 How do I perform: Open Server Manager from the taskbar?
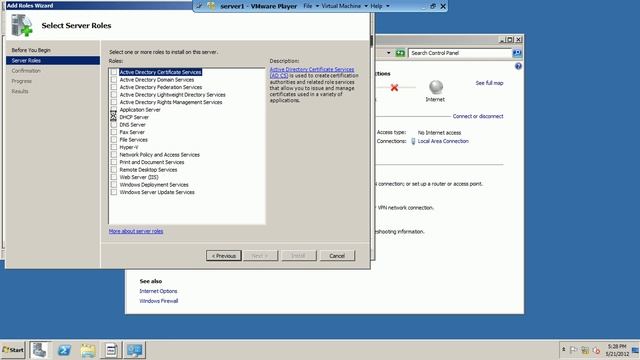(x=40, y=350)
